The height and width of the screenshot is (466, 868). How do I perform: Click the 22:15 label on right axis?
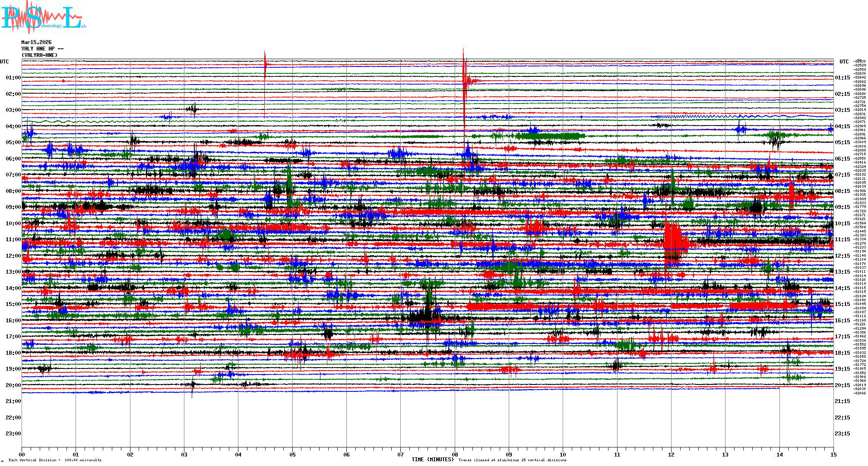842,418
